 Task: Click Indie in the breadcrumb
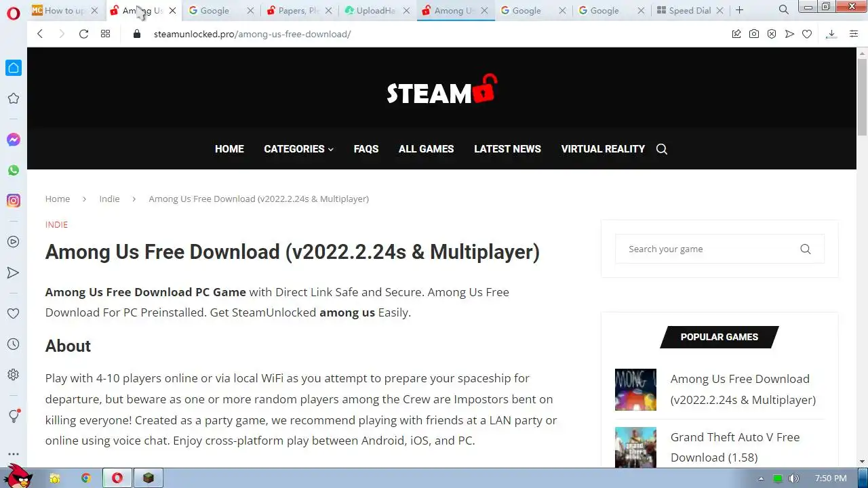tap(109, 199)
